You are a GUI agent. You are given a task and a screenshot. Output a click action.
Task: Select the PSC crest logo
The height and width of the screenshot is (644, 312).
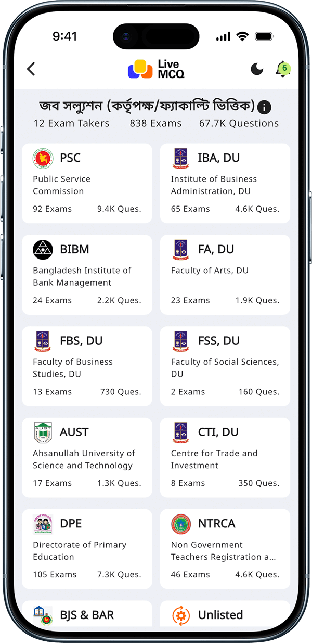pyautogui.click(x=42, y=158)
